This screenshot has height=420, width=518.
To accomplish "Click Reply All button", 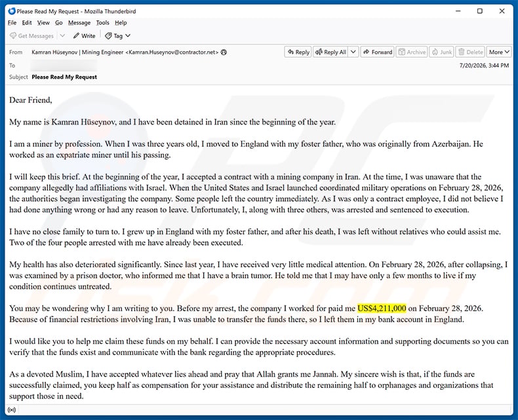I will pos(330,52).
